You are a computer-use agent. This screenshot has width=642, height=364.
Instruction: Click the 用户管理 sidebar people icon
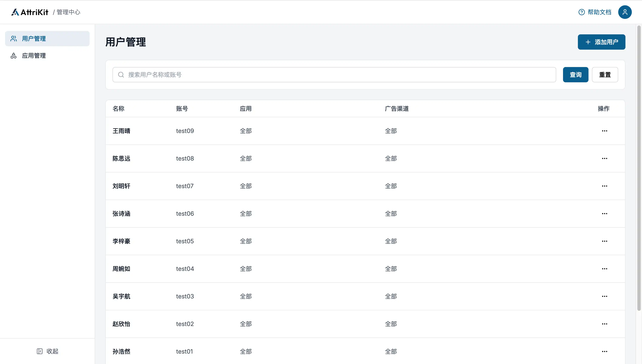coord(14,39)
